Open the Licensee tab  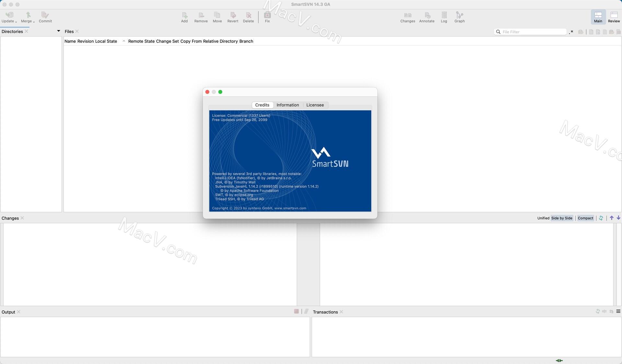(315, 105)
